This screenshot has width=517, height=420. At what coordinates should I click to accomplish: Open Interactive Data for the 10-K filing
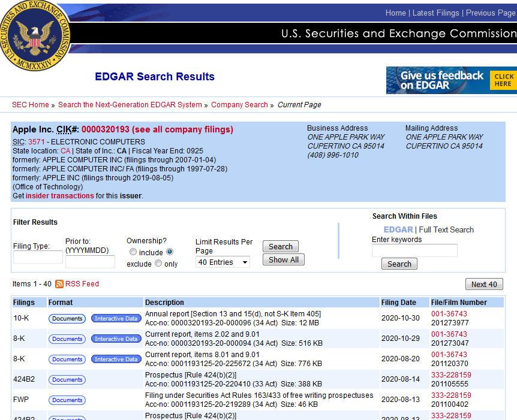click(x=116, y=319)
